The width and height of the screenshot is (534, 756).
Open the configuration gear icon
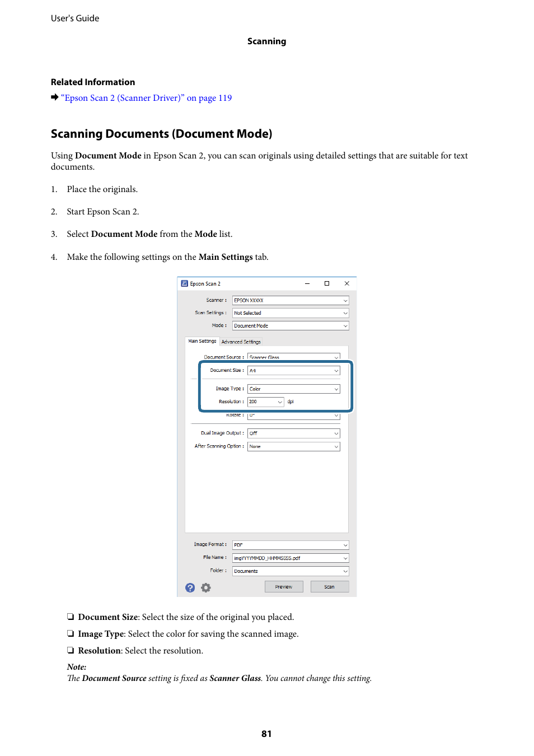(x=206, y=587)
